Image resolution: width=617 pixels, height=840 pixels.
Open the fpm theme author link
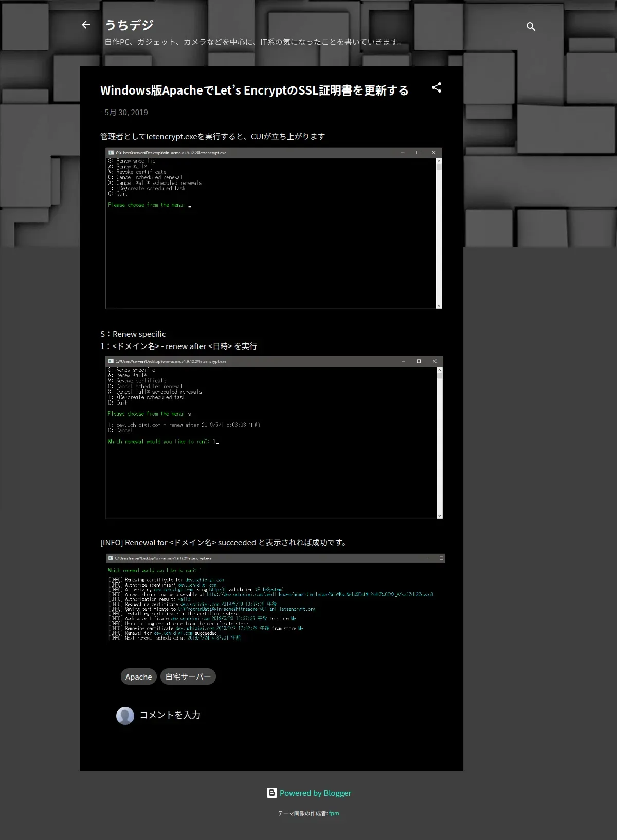[334, 813]
